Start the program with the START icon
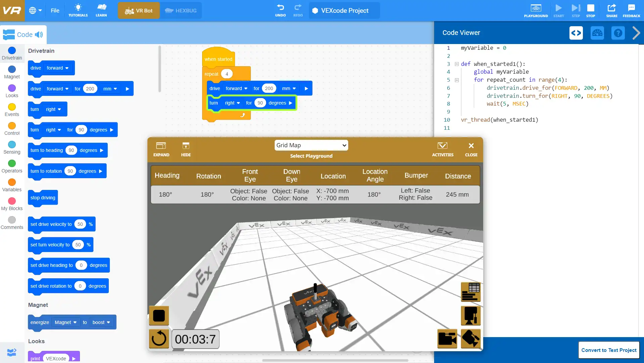The width and height of the screenshot is (644, 363). (558, 10)
